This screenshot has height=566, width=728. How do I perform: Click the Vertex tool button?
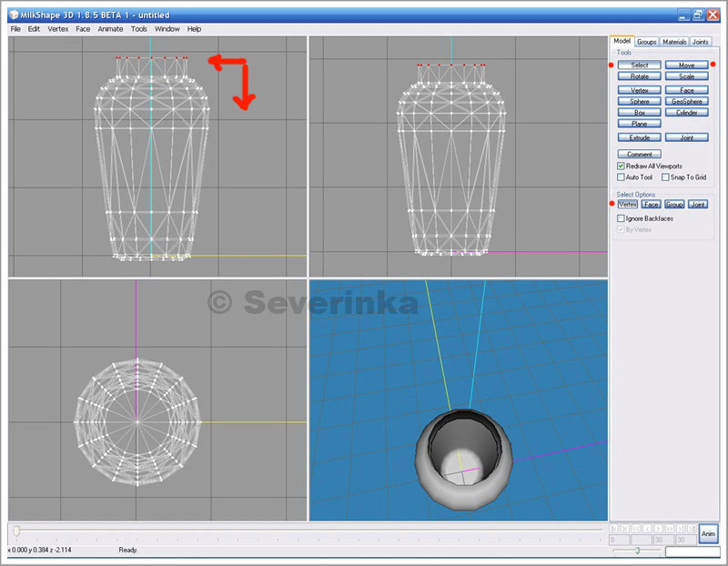(640, 90)
